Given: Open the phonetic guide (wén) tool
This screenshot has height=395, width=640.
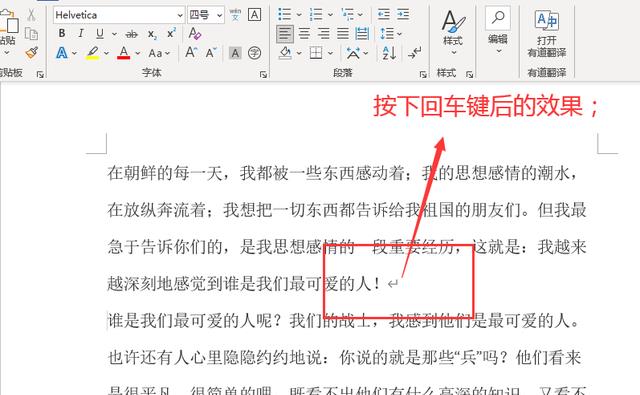Looking at the screenshot, I should tap(235, 15).
